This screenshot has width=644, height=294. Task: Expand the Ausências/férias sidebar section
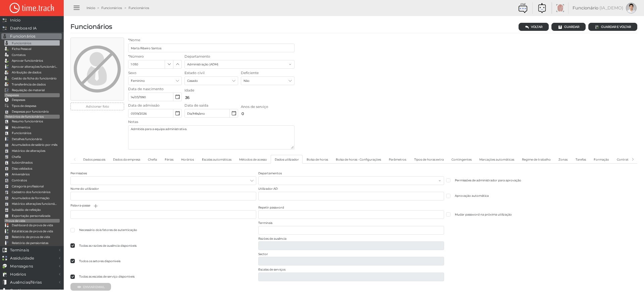click(32, 282)
